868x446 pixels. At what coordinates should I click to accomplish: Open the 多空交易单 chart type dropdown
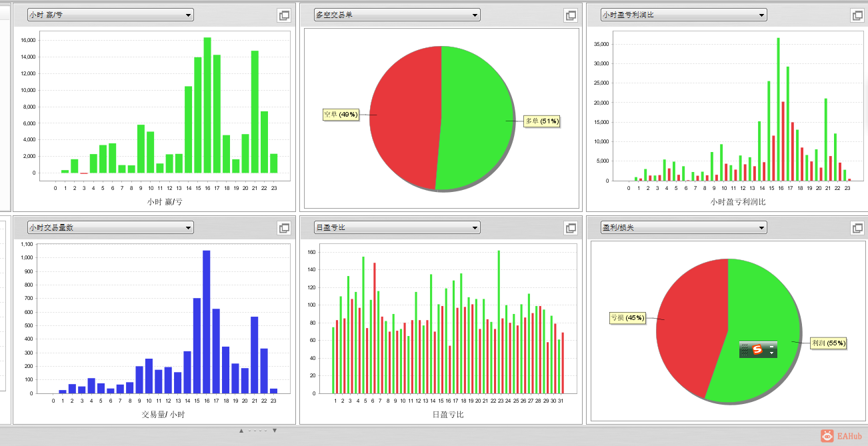(397, 15)
